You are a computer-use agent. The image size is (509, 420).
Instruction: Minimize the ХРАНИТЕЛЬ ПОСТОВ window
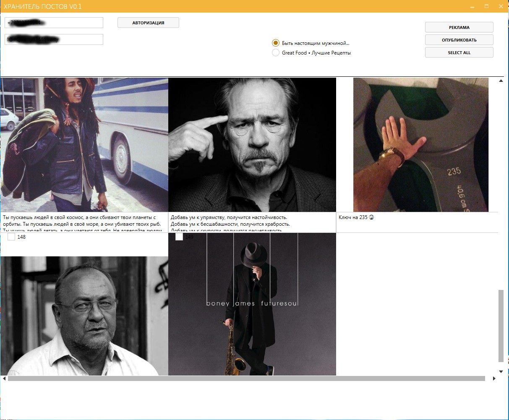coord(472,6)
